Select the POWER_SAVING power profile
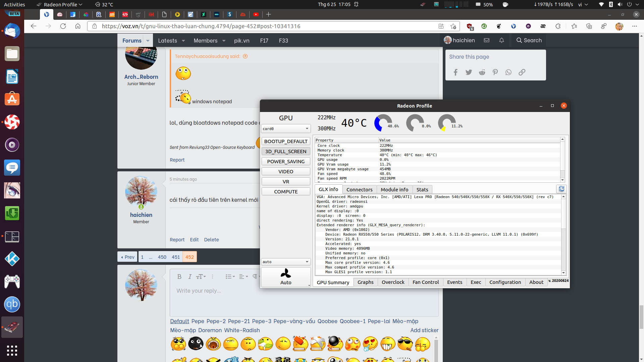644x362 pixels. (x=286, y=162)
